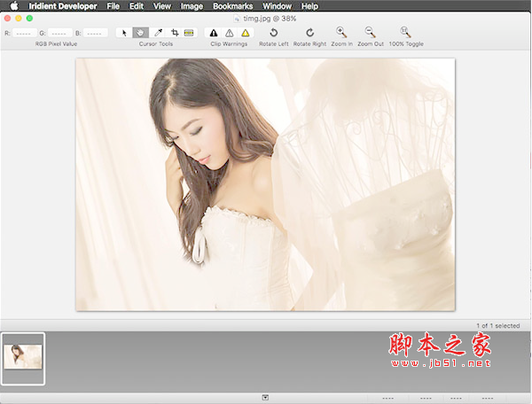Toggle the white highlight clip warning
Viewport: 532px width, 404px height.
coord(229,33)
